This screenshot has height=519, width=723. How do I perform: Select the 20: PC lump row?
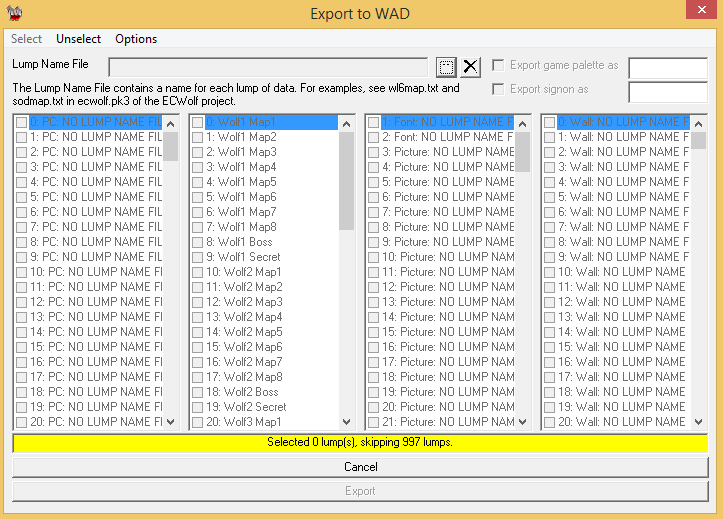coord(89,422)
